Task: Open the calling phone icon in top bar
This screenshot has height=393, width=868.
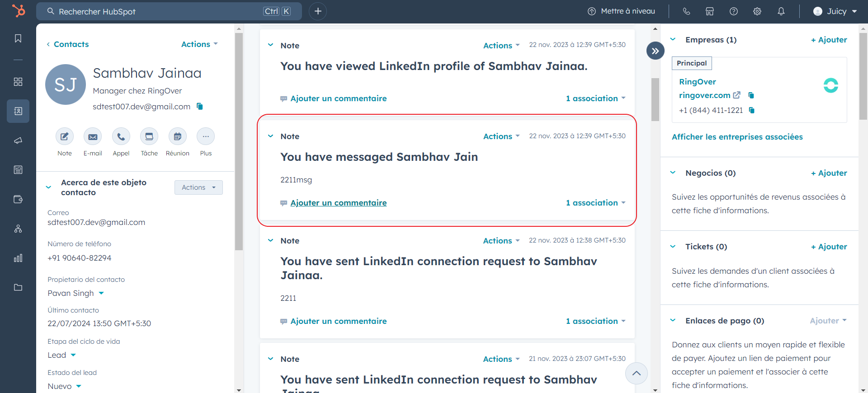Action: [686, 11]
